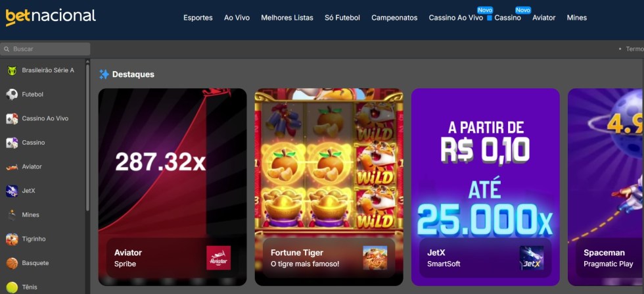Viewport: 644px width, 294px height.
Task: Open the Fortune Tiger game card
Action: [329, 187]
